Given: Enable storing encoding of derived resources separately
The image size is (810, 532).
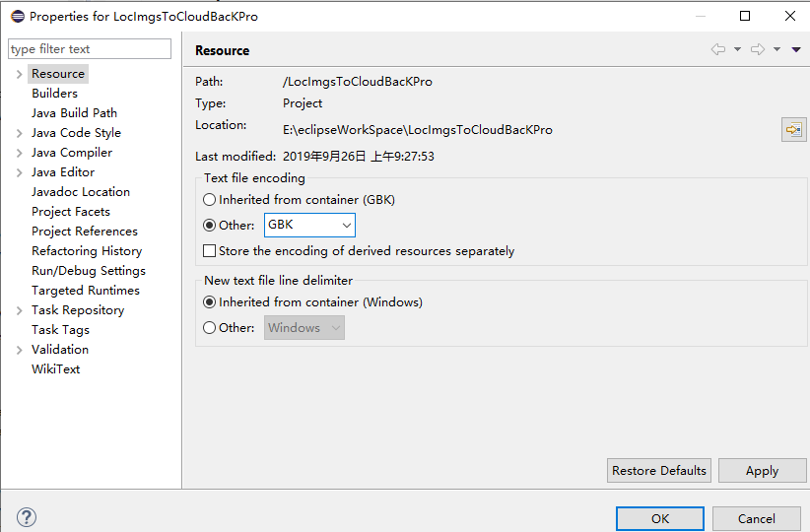Looking at the screenshot, I should click(209, 251).
